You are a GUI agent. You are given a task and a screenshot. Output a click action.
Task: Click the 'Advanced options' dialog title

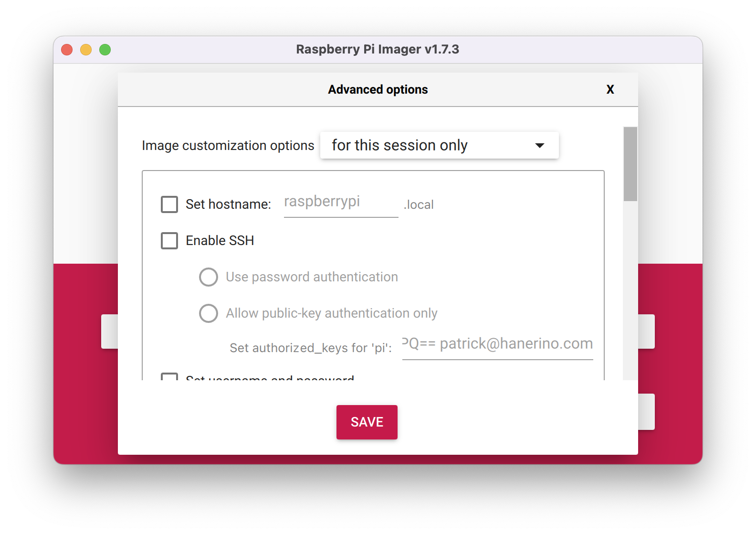pyautogui.click(x=378, y=90)
